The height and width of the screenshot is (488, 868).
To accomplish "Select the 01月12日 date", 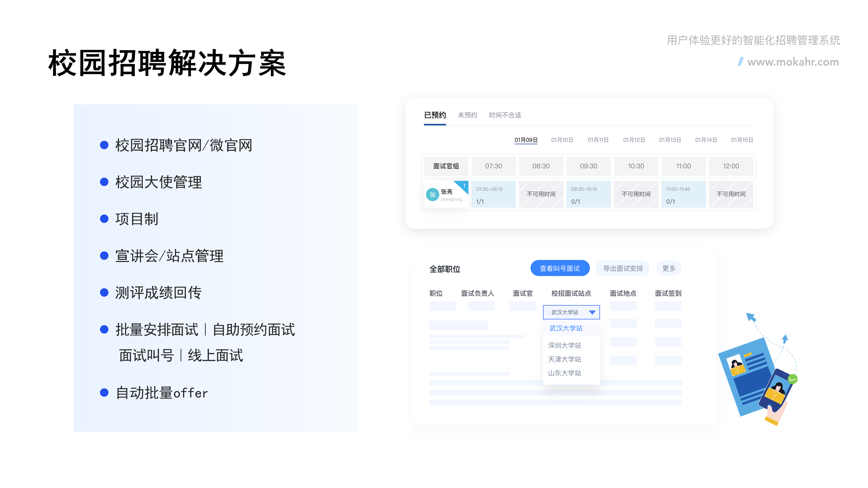I will pos(634,140).
